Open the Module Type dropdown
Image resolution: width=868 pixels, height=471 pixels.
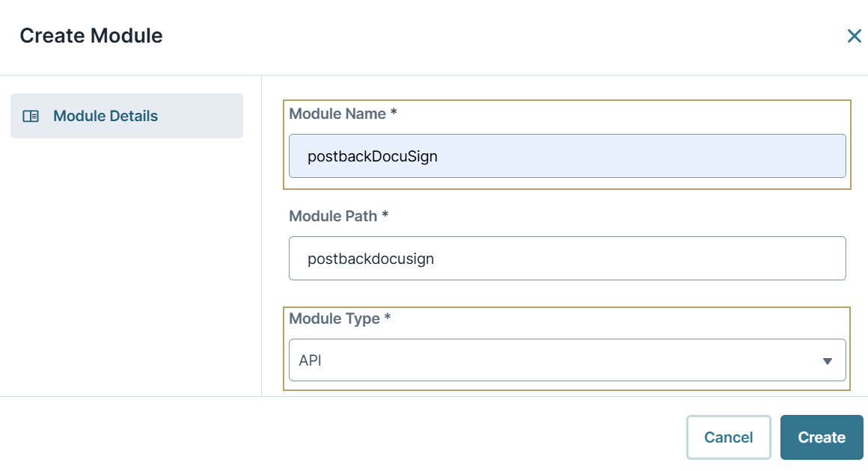[567, 360]
